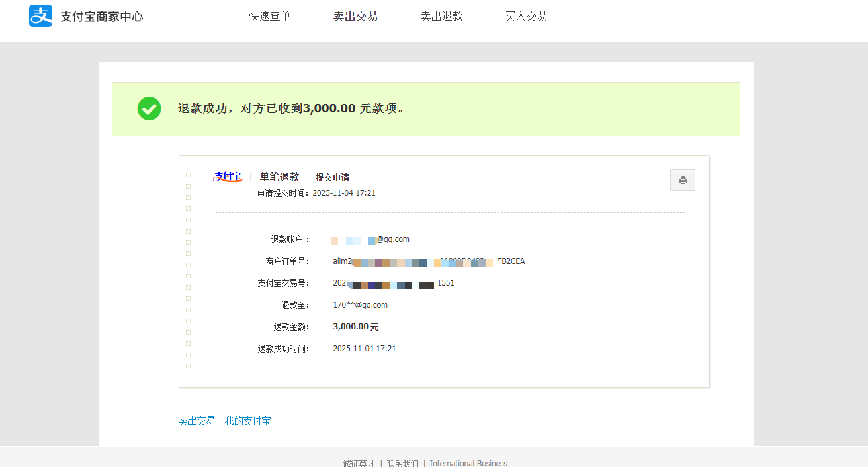Viewport: 868px width, 467px height.
Task: Click the refund destination 170**@qq.com
Action: pos(361,304)
